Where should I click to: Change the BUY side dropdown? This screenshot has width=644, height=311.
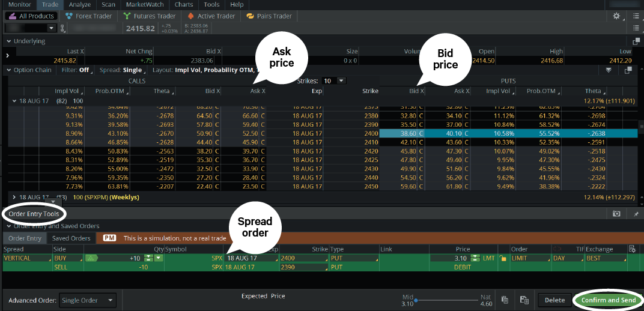point(68,258)
